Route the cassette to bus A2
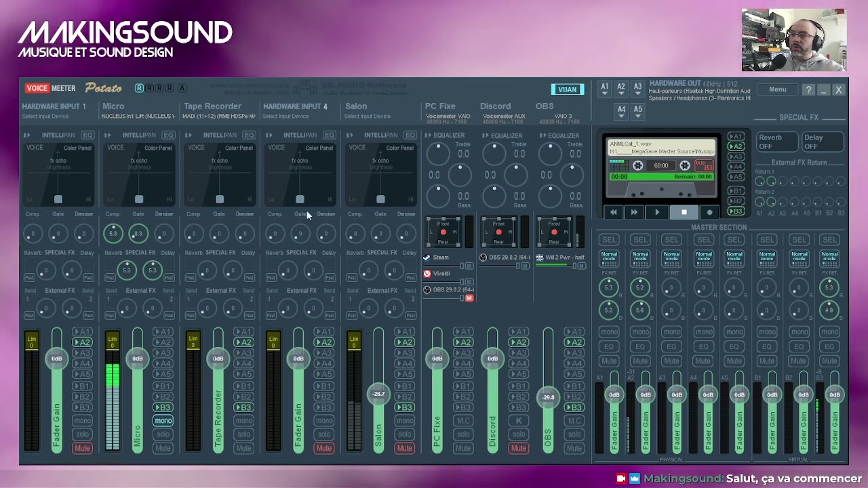868x488 pixels. (x=736, y=146)
